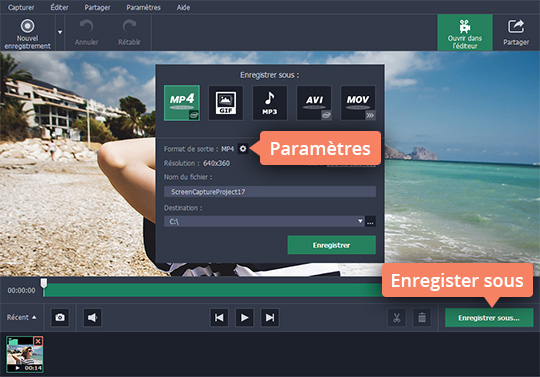
Task: Select the AVI format icon
Action: pyautogui.click(x=314, y=103)
